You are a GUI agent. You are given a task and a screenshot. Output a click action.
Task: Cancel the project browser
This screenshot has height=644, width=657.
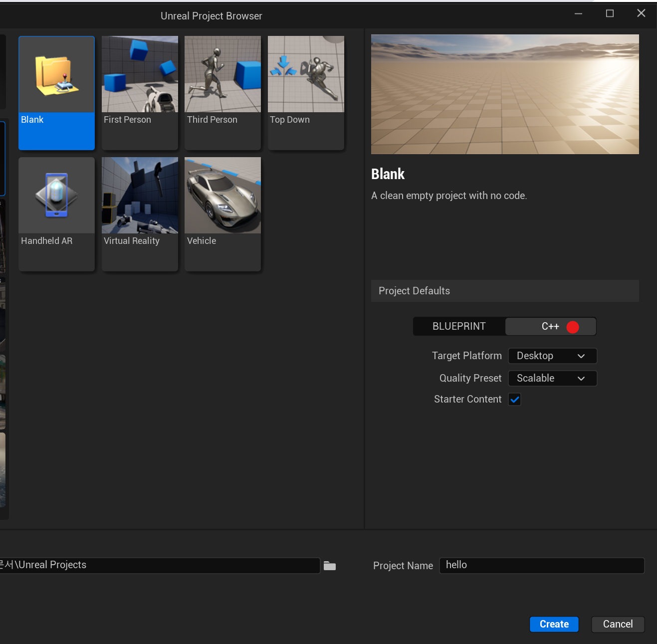618,624
